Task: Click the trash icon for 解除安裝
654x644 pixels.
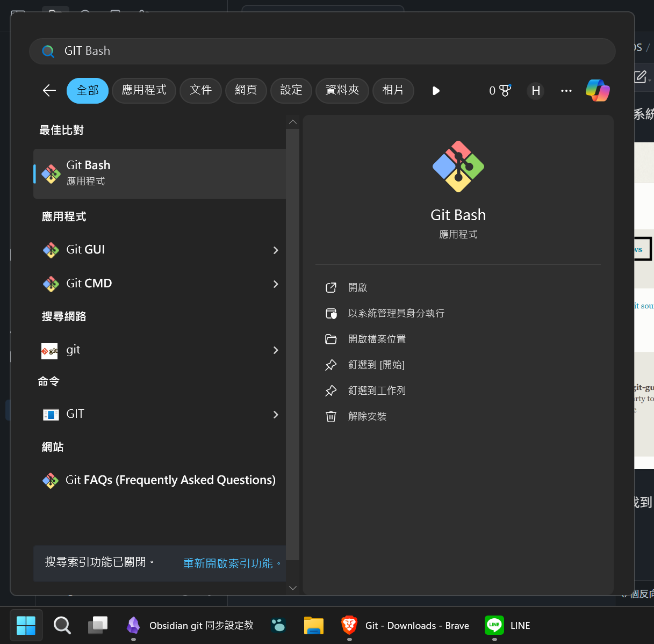Action: point(331,417)
